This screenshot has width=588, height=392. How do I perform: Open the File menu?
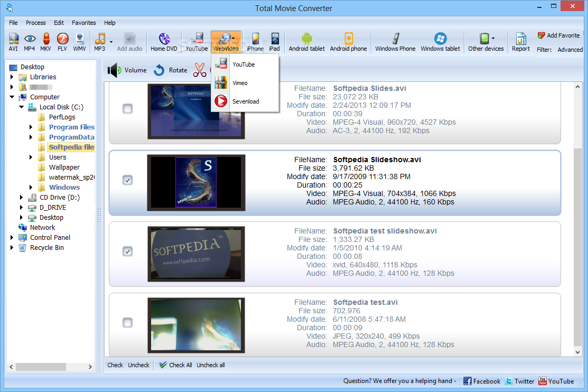coord(13,23)
